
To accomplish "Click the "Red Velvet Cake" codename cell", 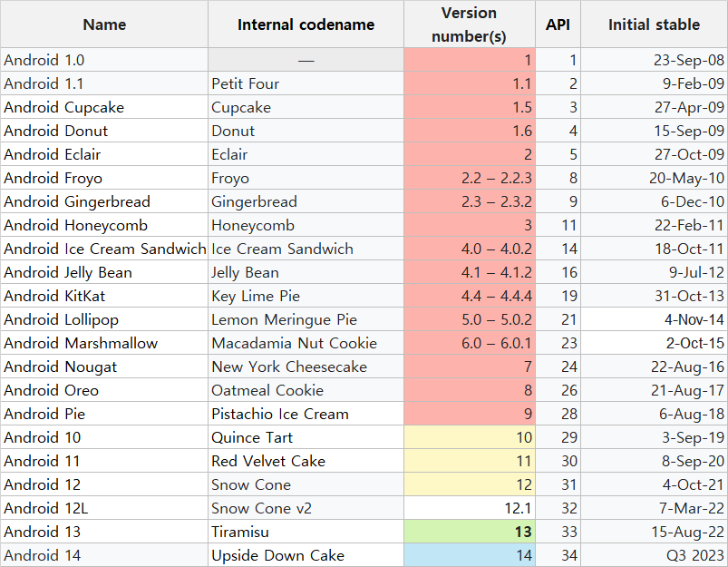I will (306, 461).
